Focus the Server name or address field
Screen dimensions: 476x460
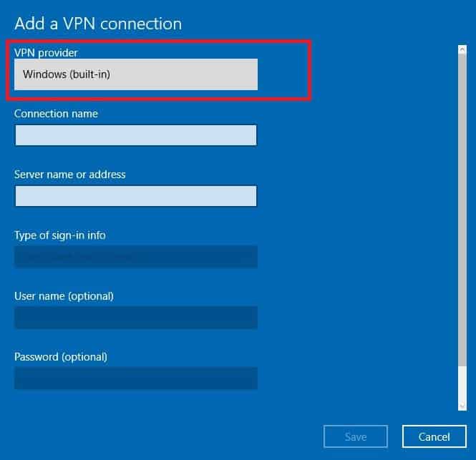coord(136,196)
